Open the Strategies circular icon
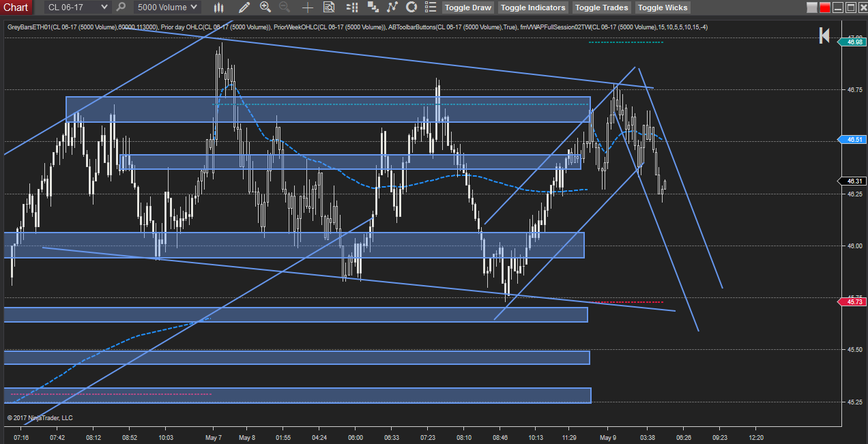This screenshot has height=444, width=868. coord(411,8)
